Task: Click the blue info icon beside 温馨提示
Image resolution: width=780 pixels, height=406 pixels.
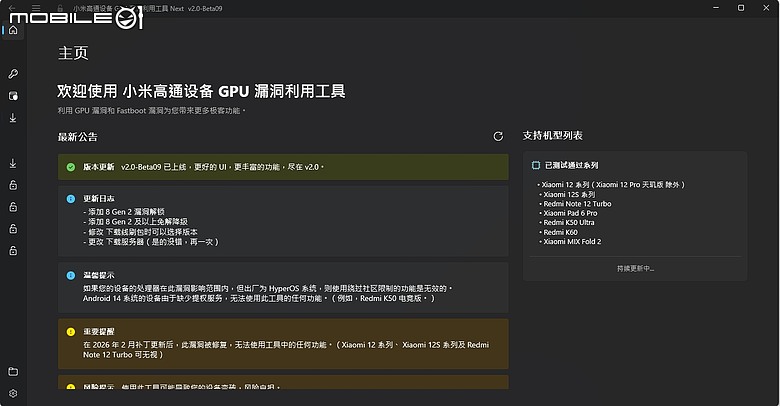Action: 71,275
